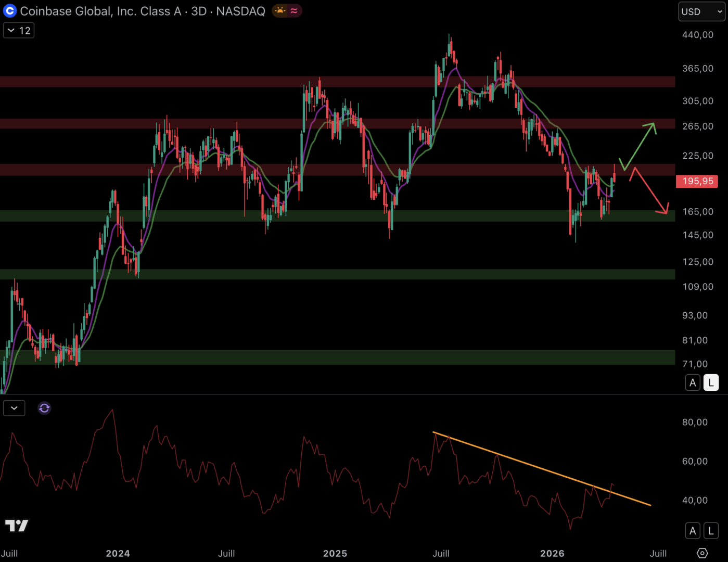Collapse the lower indicator pane legend chevron
728x562 pixels.
coord(14,408)
